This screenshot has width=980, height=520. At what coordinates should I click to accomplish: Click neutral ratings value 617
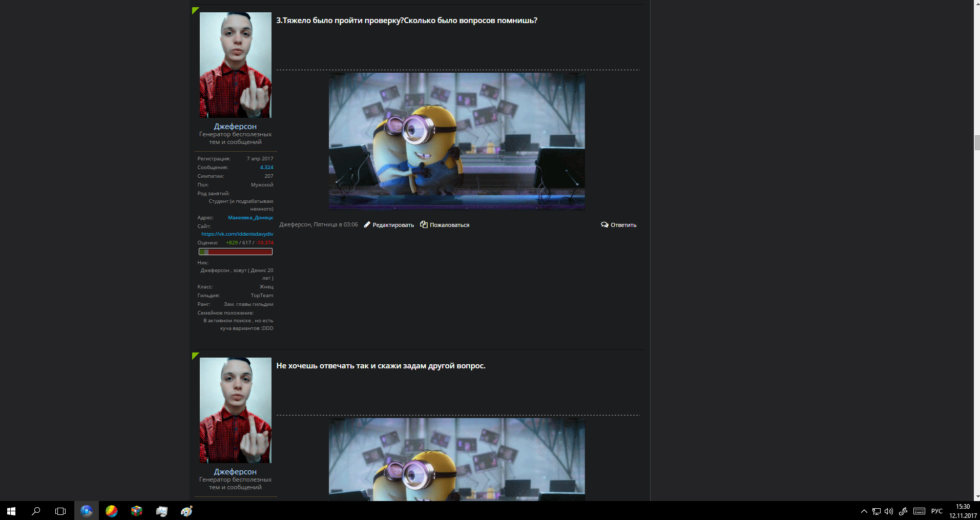(246, 243)
